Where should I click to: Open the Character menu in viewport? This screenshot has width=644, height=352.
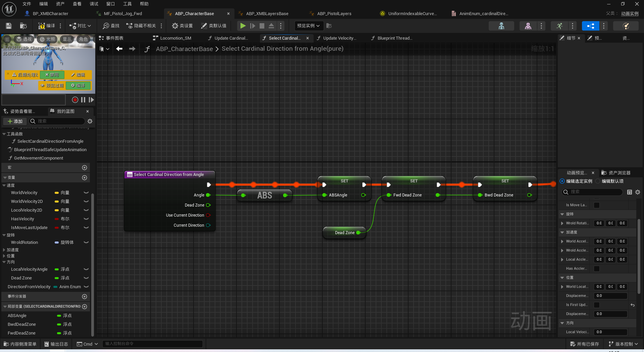pyautogui.click(x=83, y=39)
